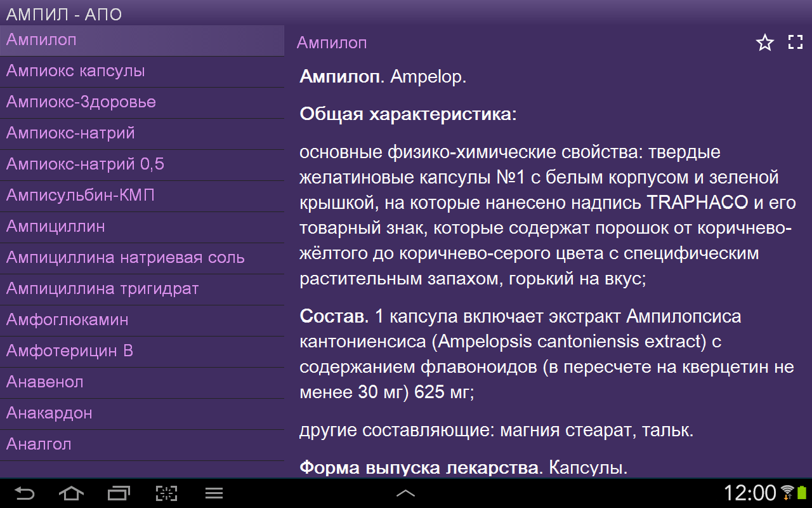Tap the Wi-Fi status icon
This screenshot has width=812, height=508.
pos(787,492)
